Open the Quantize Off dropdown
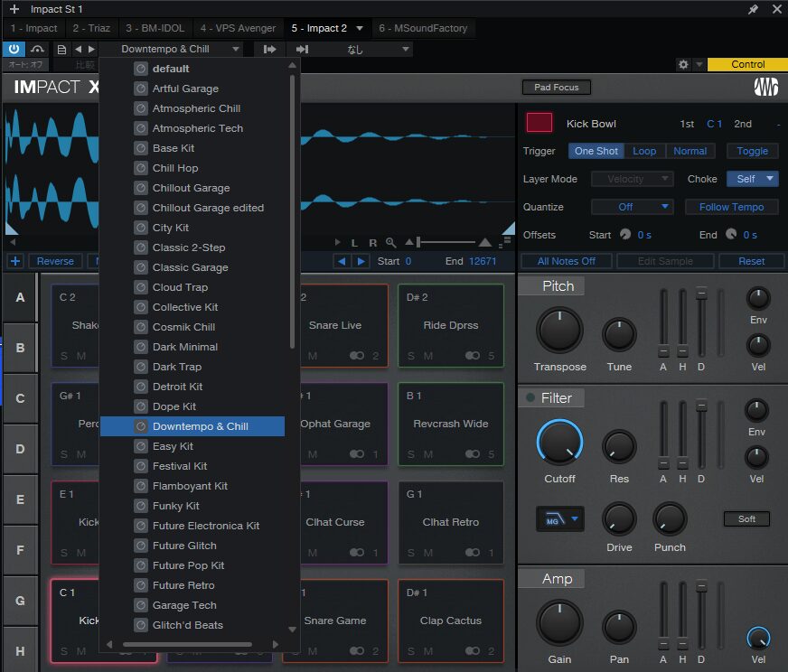Screen dimensions: 788x672 coord(632,207)
